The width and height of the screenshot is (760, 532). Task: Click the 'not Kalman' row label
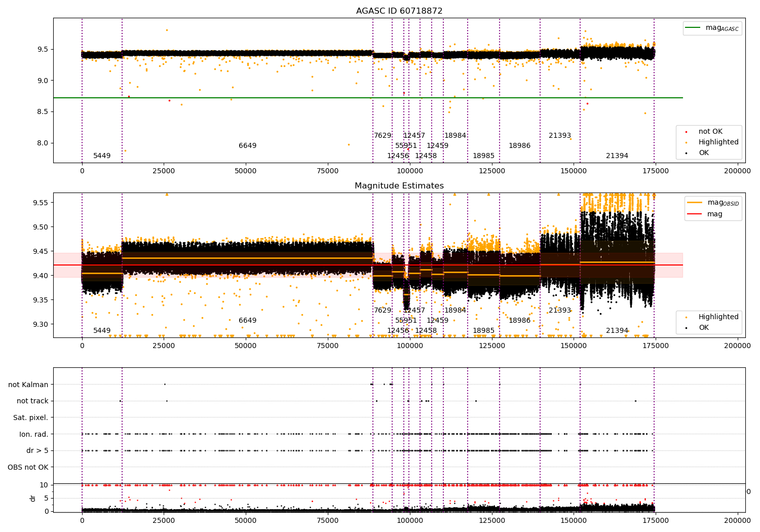click(x=28, y=385)
